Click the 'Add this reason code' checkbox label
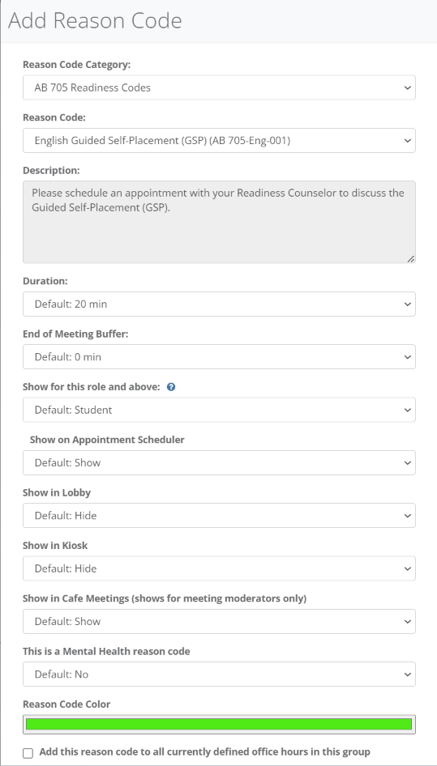Viewport: 437px width, 766px height. (x=205, y=752)
